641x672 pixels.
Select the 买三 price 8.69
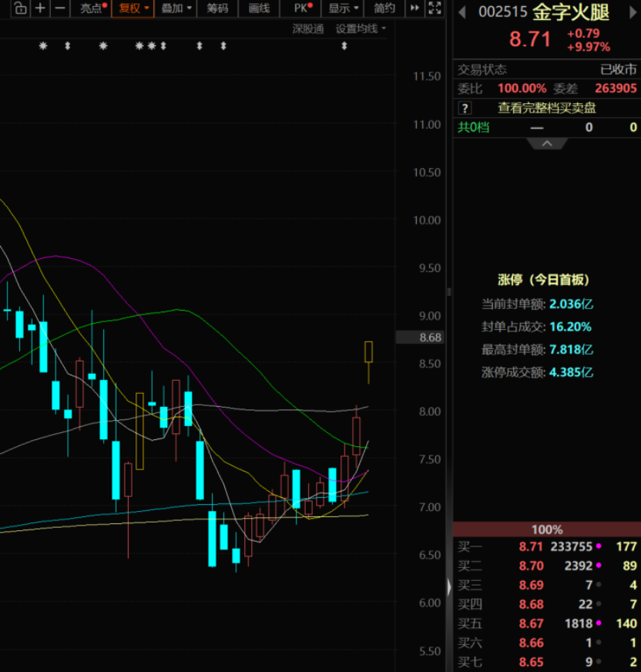(x=532, y=586)
